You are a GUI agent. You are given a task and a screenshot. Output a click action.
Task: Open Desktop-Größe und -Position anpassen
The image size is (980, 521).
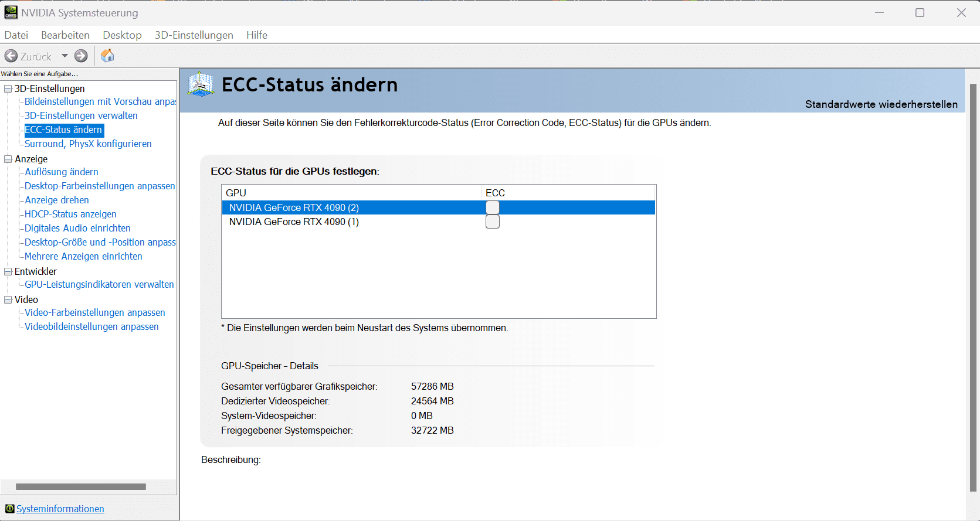tap(100, 242)
